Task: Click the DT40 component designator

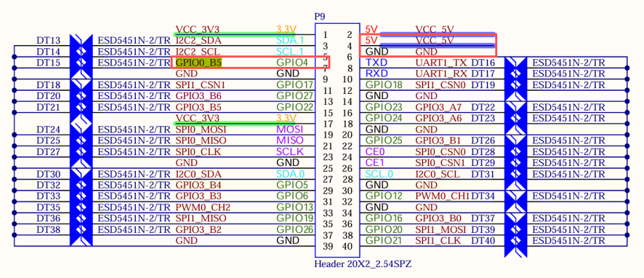Action: coord(484,241)
